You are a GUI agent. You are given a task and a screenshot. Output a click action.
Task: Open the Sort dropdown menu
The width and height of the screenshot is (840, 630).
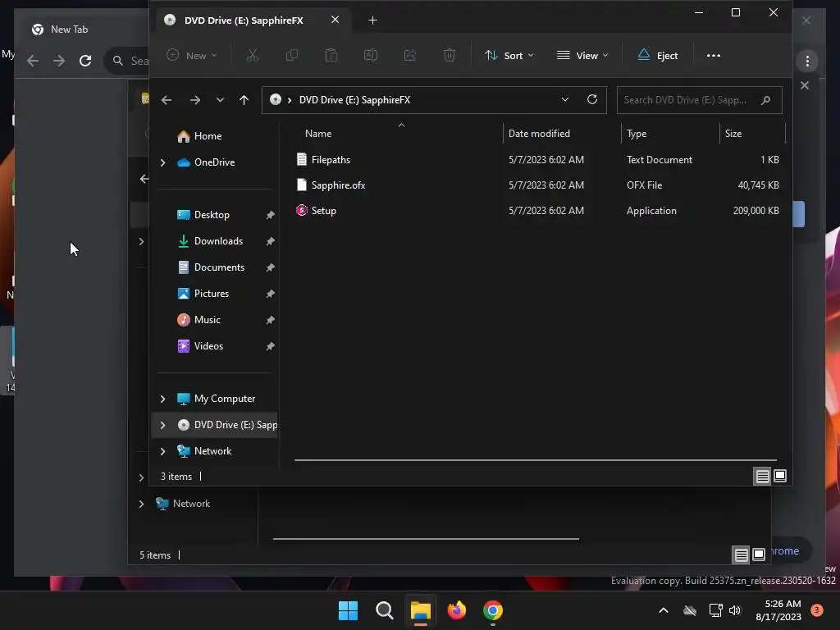[509, 55]
